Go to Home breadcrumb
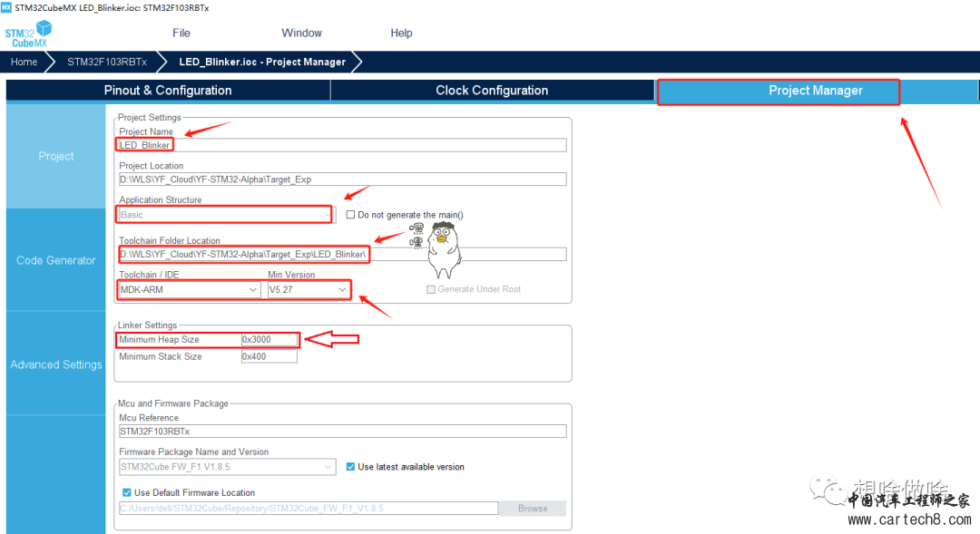 coord(24,62)
